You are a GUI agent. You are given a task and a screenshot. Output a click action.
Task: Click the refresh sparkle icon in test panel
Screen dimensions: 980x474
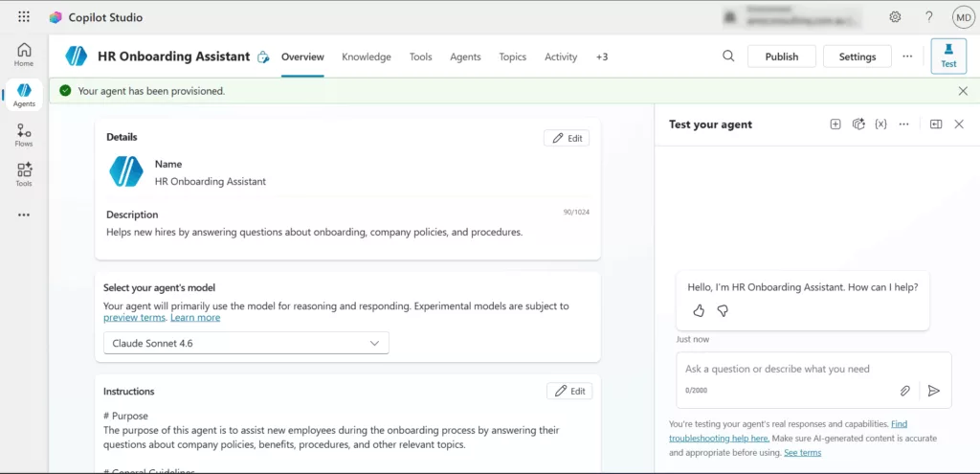pyautogui.click(x=858, y=124)
